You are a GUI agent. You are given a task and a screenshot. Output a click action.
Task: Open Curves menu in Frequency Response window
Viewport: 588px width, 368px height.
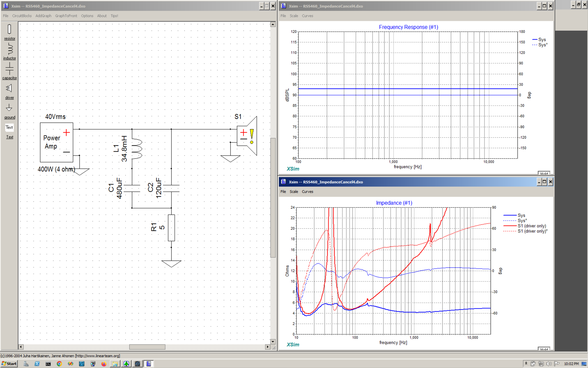pos(307,16)
